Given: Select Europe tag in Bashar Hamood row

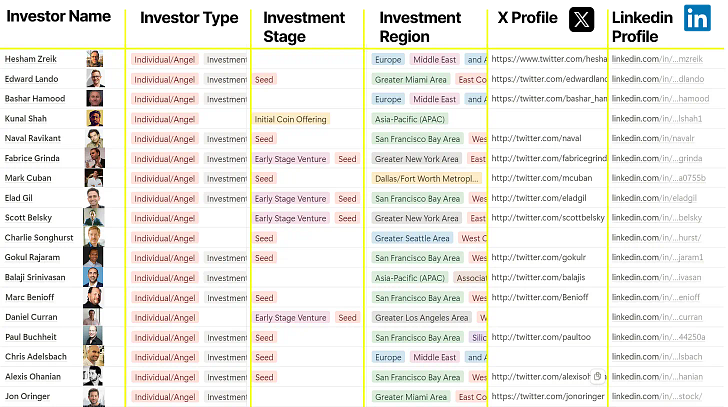Looking at the screenshot, I should coord(388,99).
